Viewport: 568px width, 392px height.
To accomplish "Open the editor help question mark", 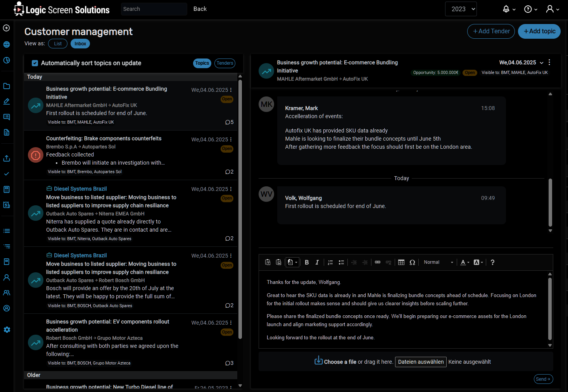I will click(x=492, y=262).
